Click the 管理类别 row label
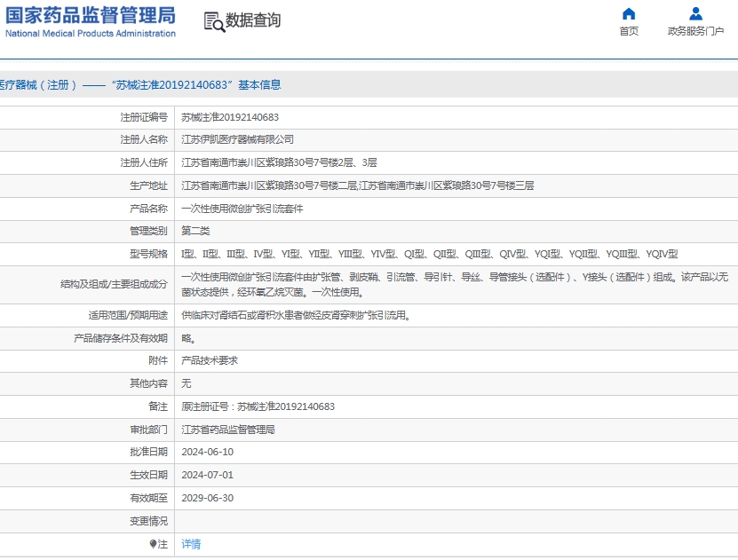 pyautogui.click(x=148, y=231)
